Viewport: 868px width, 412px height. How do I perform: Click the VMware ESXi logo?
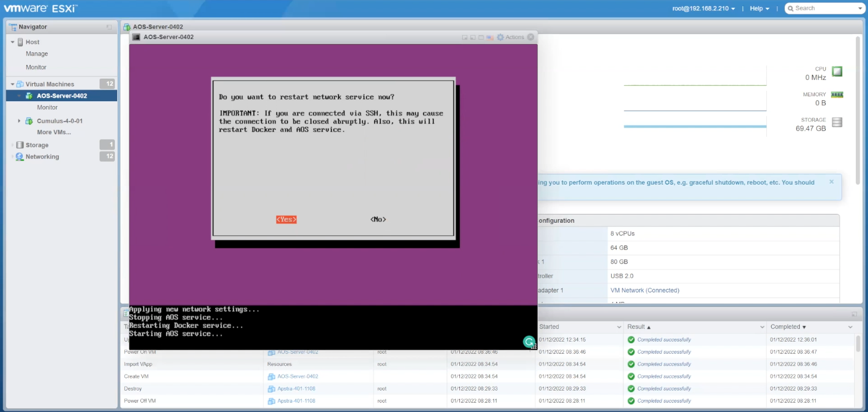(41, 8)
